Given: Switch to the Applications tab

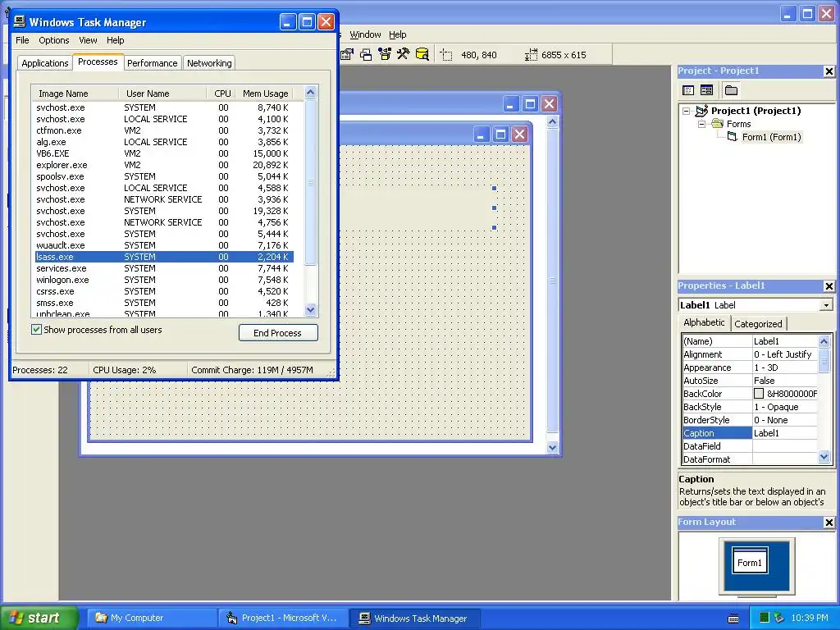Looking at the screenshot, I should [x=45, y=62].
